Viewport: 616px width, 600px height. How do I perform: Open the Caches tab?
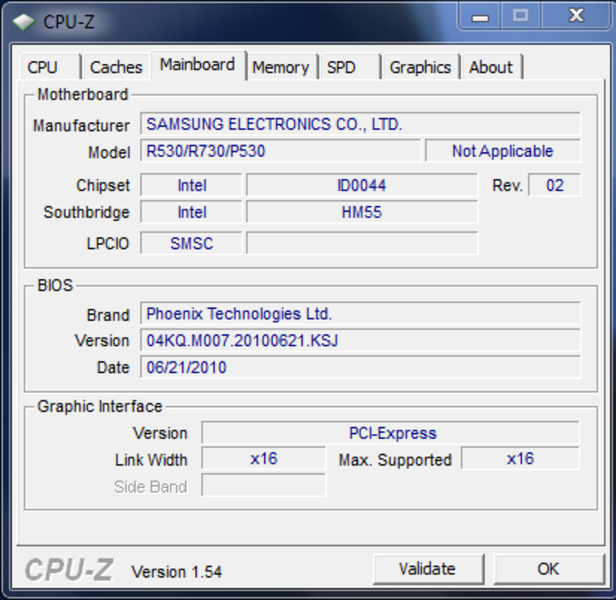click(116, 67)
